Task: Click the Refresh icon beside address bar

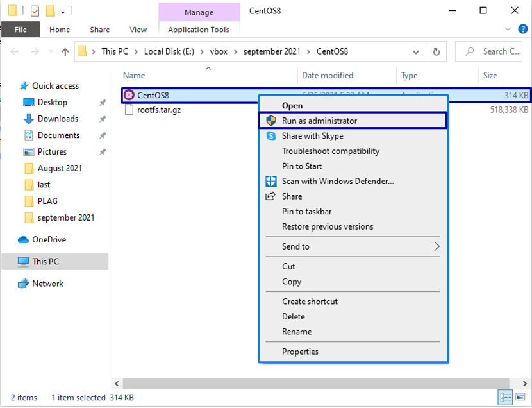Action: tap(436, 51)
